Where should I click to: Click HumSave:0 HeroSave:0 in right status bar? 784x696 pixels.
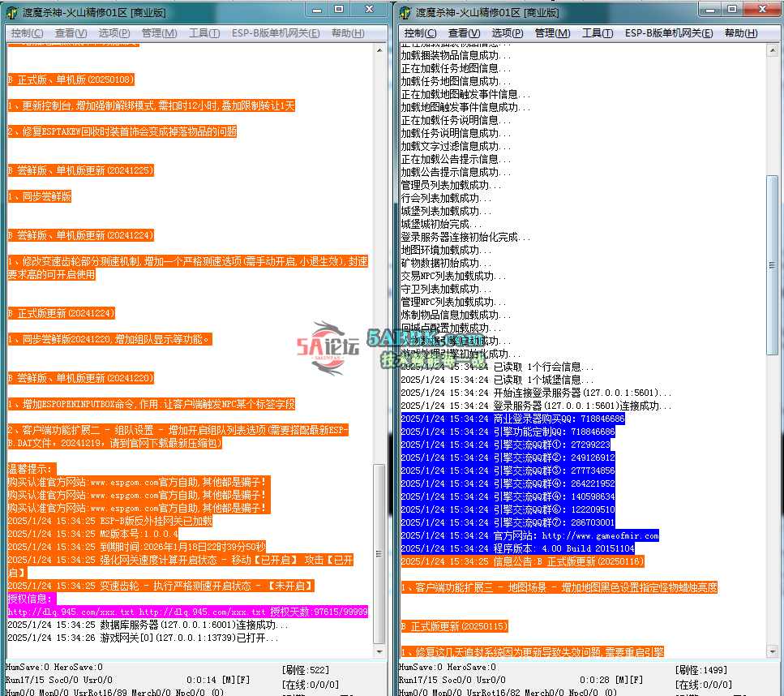click(x=447, y=667)
